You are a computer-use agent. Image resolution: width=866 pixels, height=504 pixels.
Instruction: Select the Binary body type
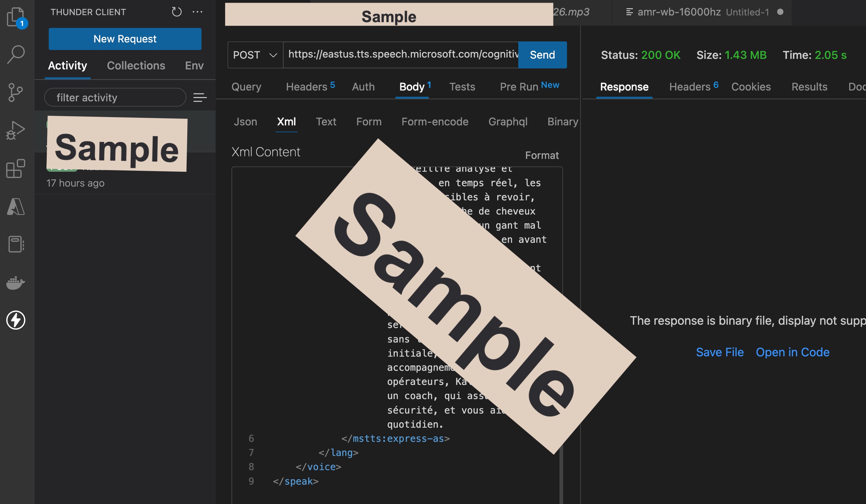coord(562,121)
